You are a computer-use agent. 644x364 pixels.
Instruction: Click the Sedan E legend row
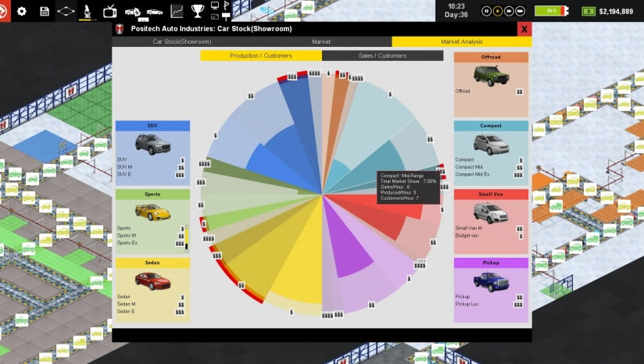point(151,312)
